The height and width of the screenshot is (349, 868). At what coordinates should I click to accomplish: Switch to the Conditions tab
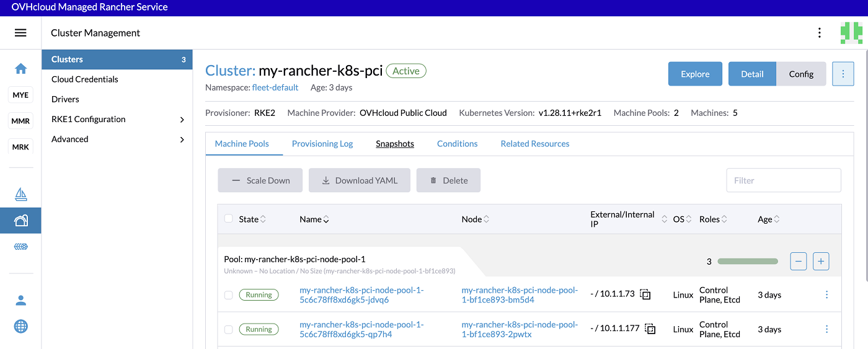[x=457, y=144]
